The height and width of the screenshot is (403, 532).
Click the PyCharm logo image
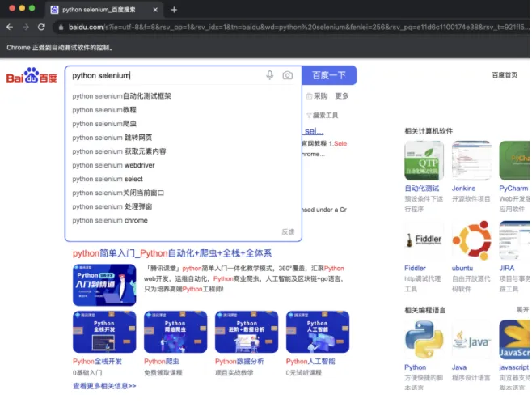pyautogui.click(x=514, y=160)
